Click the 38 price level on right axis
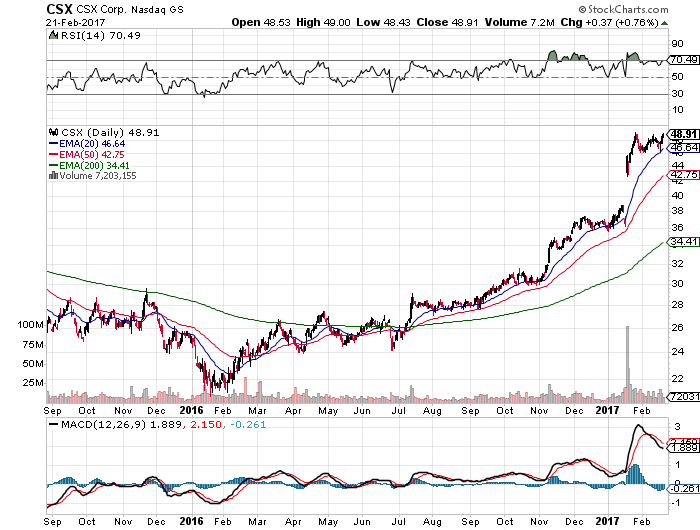This screenshot has height=530, width=700. [x=677, y=211]
